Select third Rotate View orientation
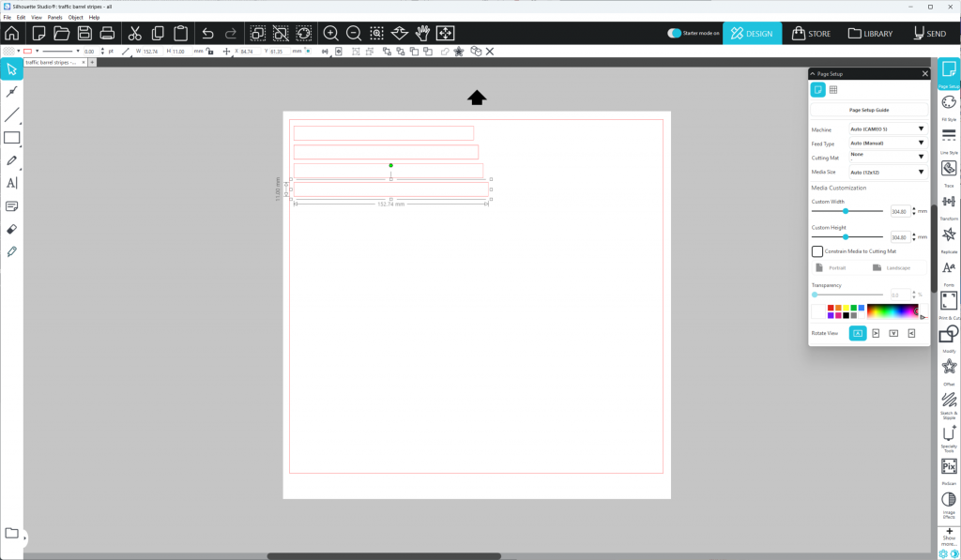The image size is (961, 560). click(893, 333)
